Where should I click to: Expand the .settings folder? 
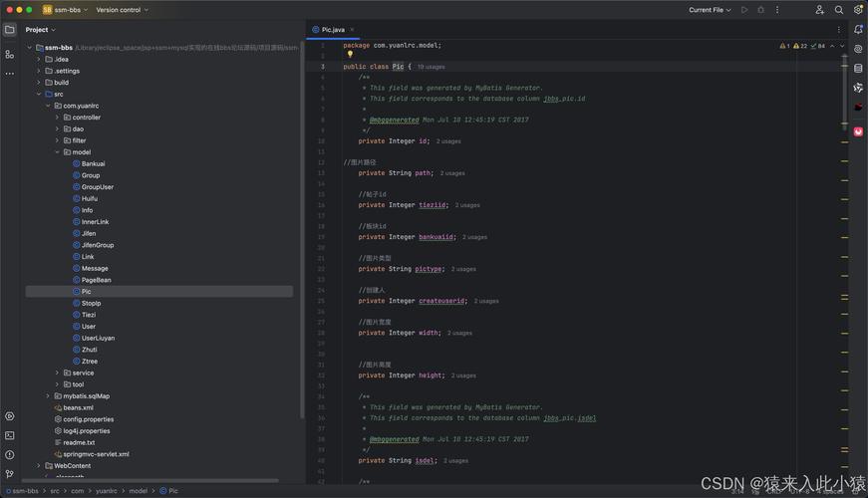[x=39, y=71]
